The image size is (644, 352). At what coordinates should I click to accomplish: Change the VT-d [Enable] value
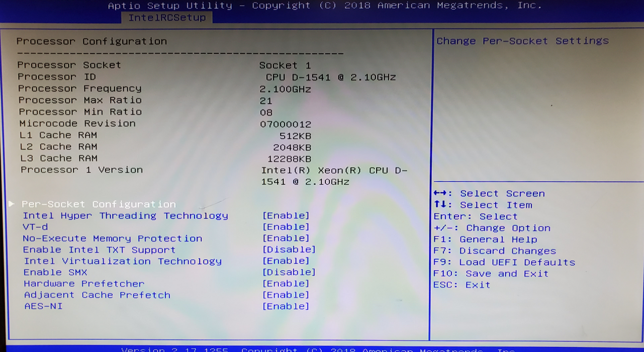coord(286,227)
